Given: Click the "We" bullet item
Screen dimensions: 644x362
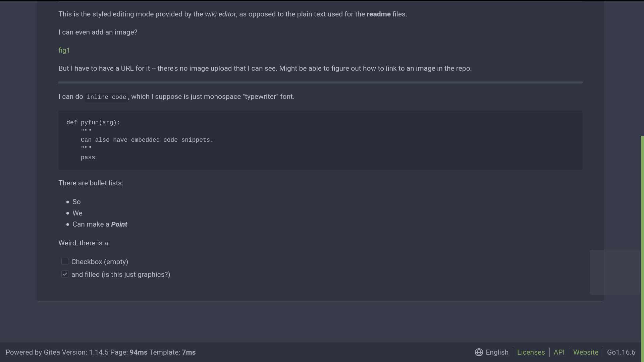Looking at the screenshot, I should (77, 213).
